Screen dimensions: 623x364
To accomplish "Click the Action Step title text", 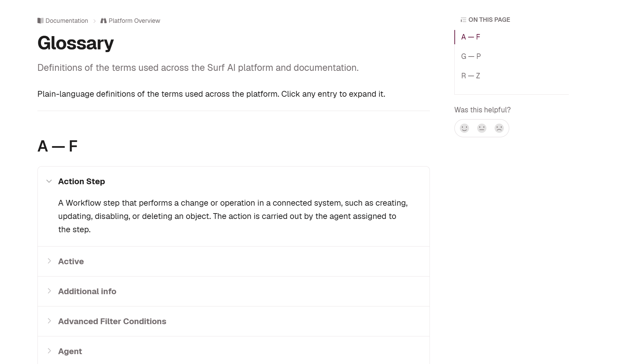I will [x=81, y=181].
